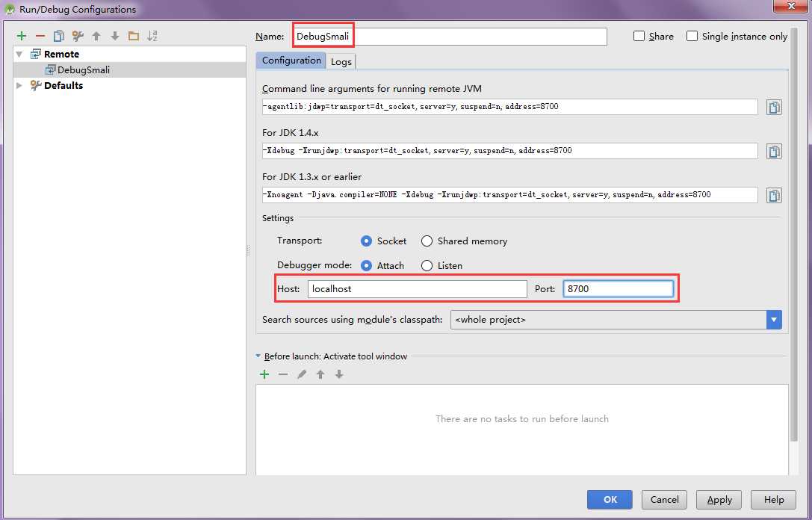The width and height of the screenshot is (812, 520).
Task: Collapse the Remote tree node
Action: click(x=19, y=54)
